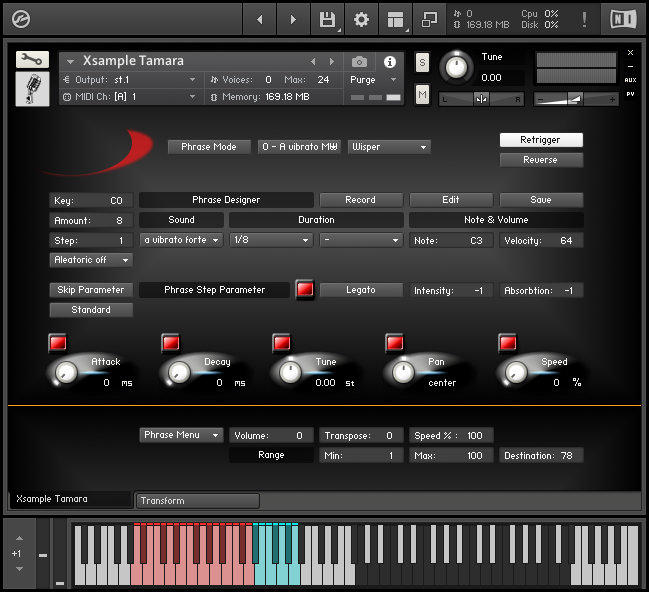Click the floppy disk save icon
Viewport: 649px width, 592px height.
(327, 19)
